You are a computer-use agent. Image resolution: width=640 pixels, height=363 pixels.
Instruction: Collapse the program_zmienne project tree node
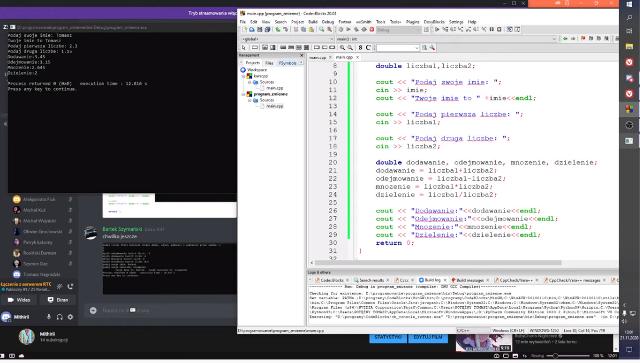pos(244,94)
